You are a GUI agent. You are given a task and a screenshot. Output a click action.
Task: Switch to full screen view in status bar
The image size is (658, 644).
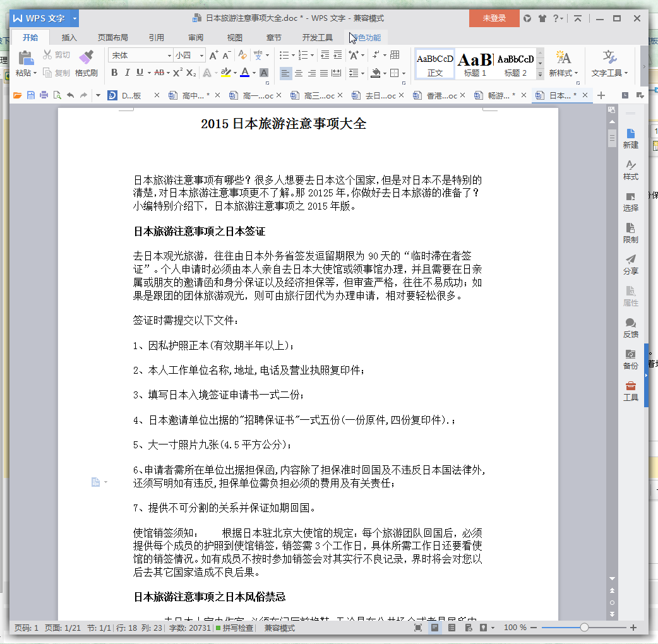tap(418, 628)
